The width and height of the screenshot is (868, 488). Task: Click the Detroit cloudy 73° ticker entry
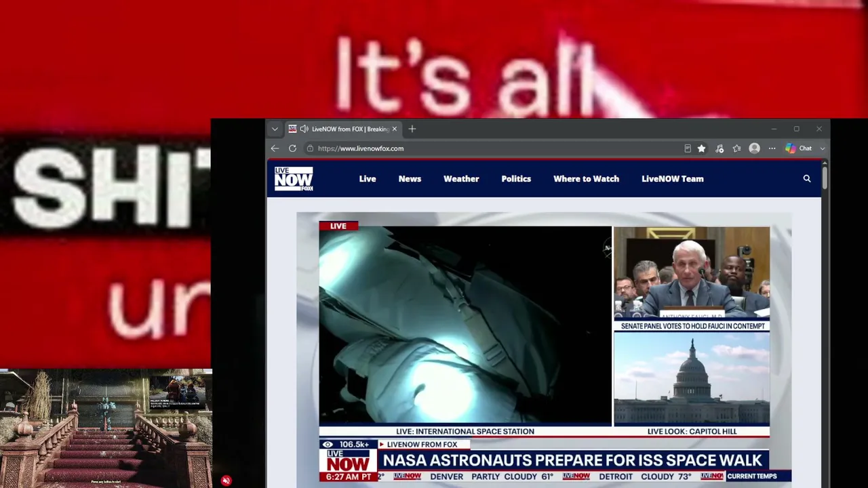tap(645, 476)
